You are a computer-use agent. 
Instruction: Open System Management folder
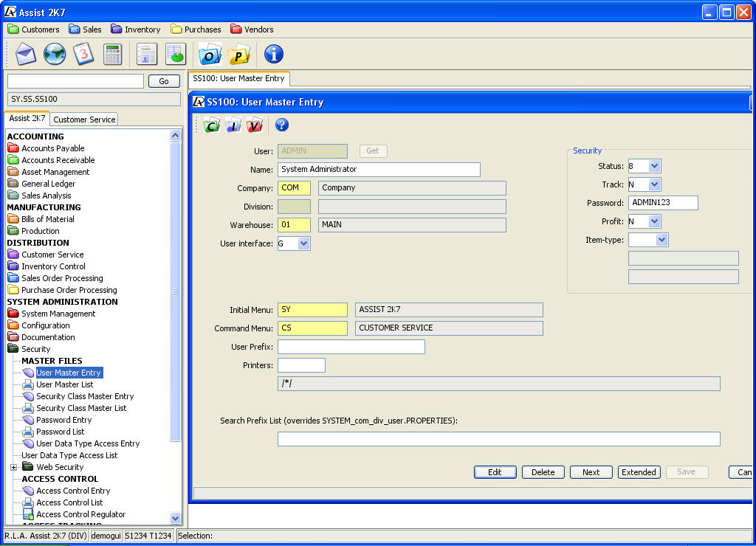point(52,314)
